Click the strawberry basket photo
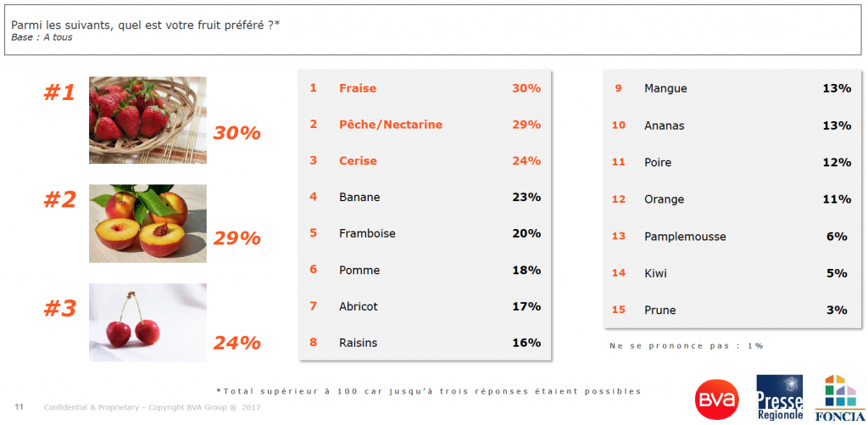 (147, 120)
